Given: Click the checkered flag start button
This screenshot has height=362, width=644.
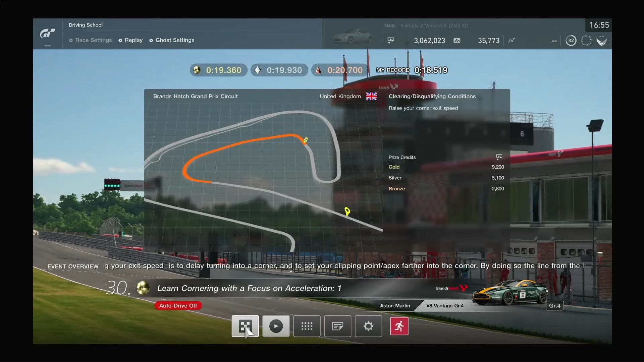Looking at the screenshot, I should 245,326.
